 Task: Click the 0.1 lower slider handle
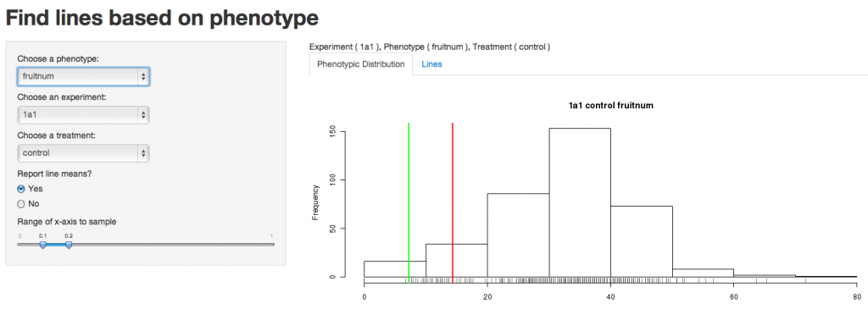[42, 245]
